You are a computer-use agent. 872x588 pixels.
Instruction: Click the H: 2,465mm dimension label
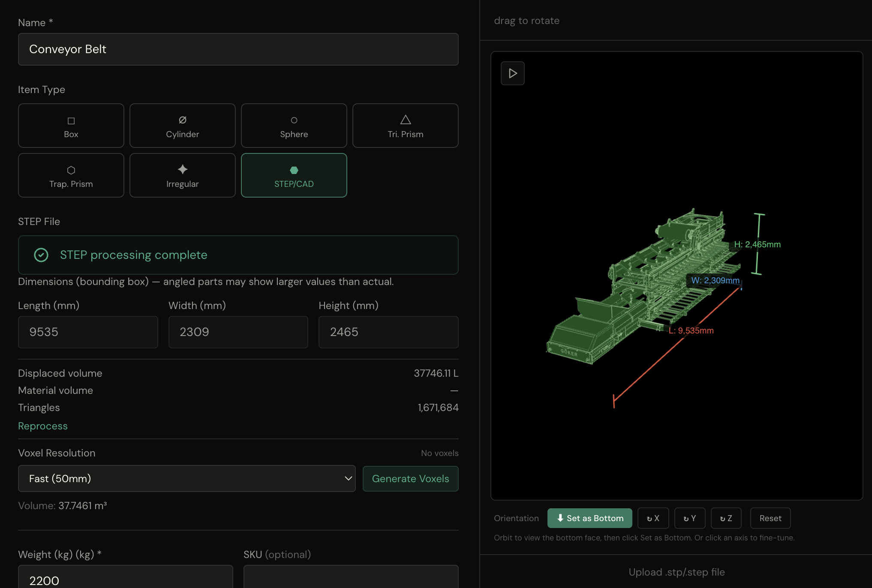pyautogui.click(x=758, y=244)
